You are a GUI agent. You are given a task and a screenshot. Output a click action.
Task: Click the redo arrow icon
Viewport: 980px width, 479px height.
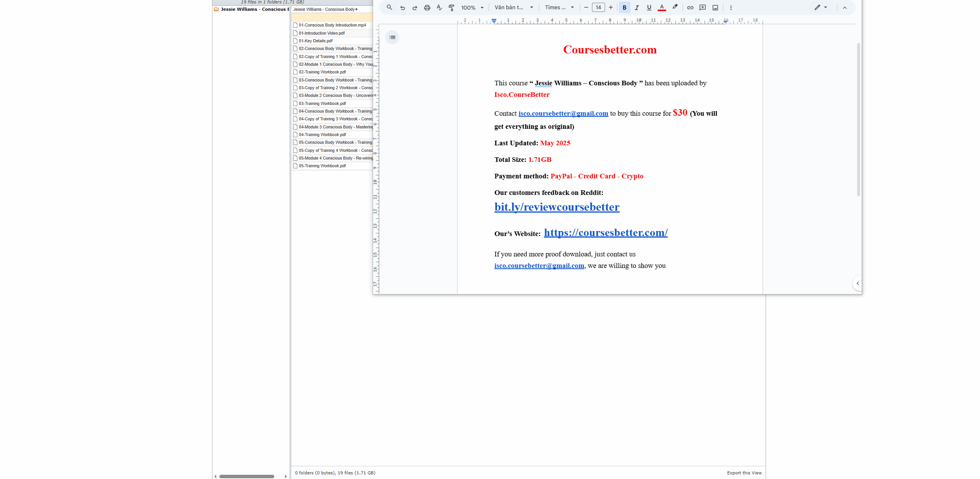pyautogui.click(x=415, y=7)
